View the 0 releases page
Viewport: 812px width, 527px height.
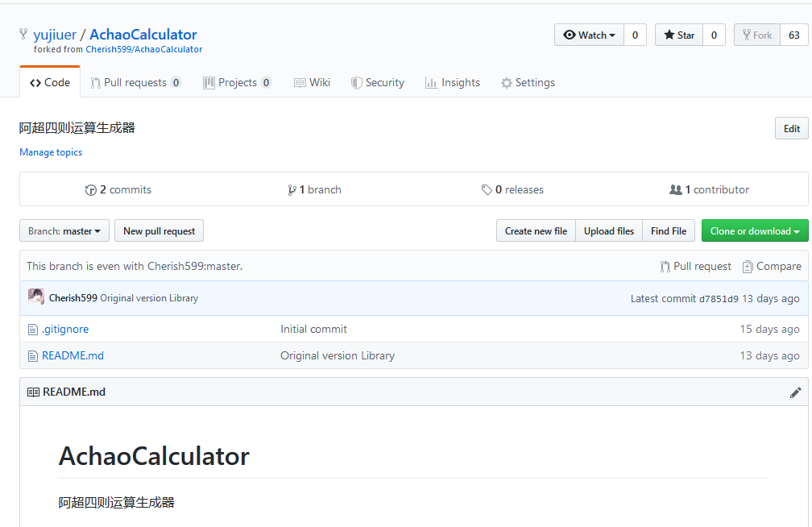(x=512, y=189)
